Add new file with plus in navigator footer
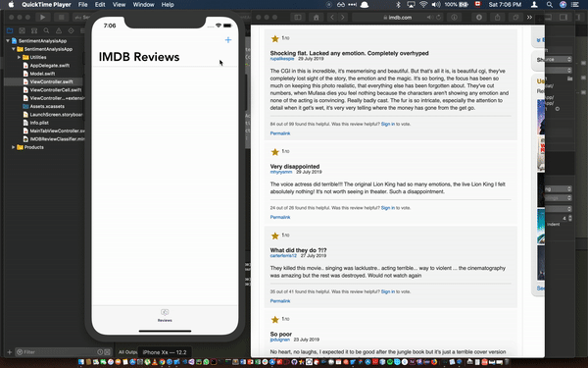The height and width of the screenshot is (368, 588). [x=10, y=352]
